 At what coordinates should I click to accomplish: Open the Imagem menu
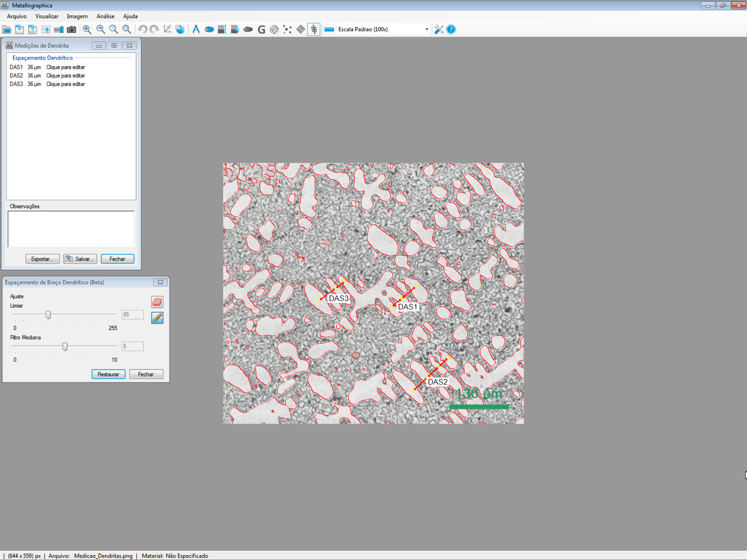[77, 16]
